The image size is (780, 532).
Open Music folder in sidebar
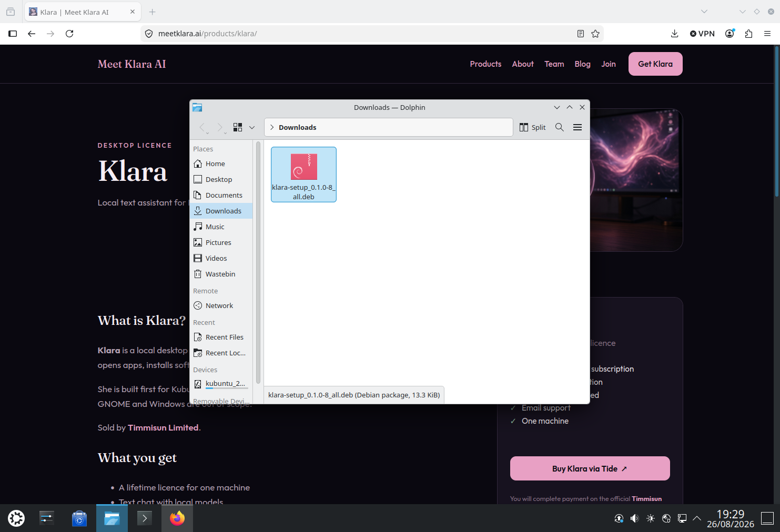pos(221,227)
